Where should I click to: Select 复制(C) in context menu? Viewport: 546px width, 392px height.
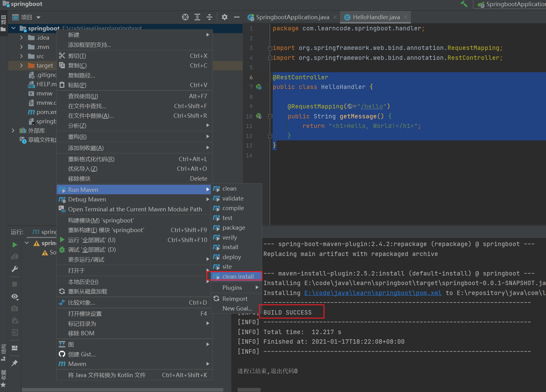(x=134, y=65)
